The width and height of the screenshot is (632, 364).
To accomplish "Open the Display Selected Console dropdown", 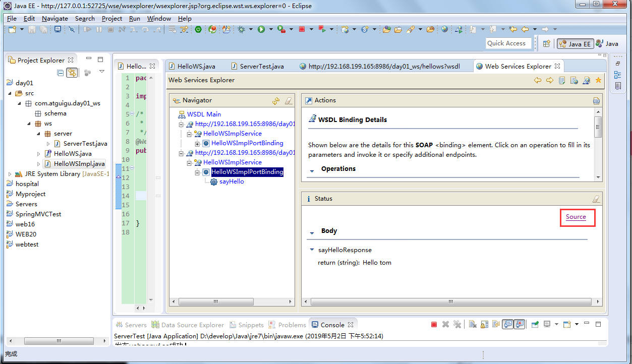I will 556,325.
